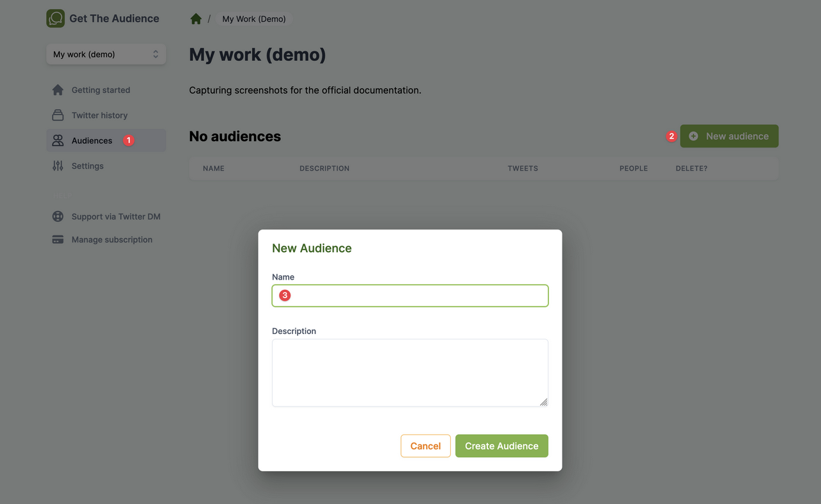Click the Manage subscription card icon
The height and width of the screenshot is (504, 821).
click(x=58, y=240)
